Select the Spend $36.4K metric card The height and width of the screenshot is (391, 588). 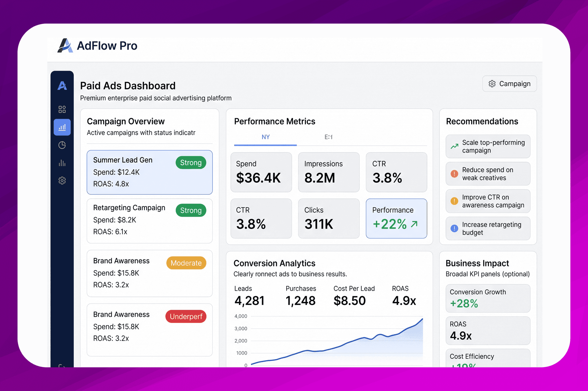click(261, 172)
